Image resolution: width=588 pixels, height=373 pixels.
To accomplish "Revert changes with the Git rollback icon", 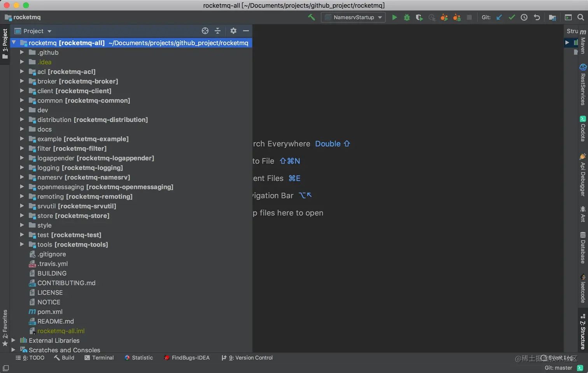I will [537, 17].
